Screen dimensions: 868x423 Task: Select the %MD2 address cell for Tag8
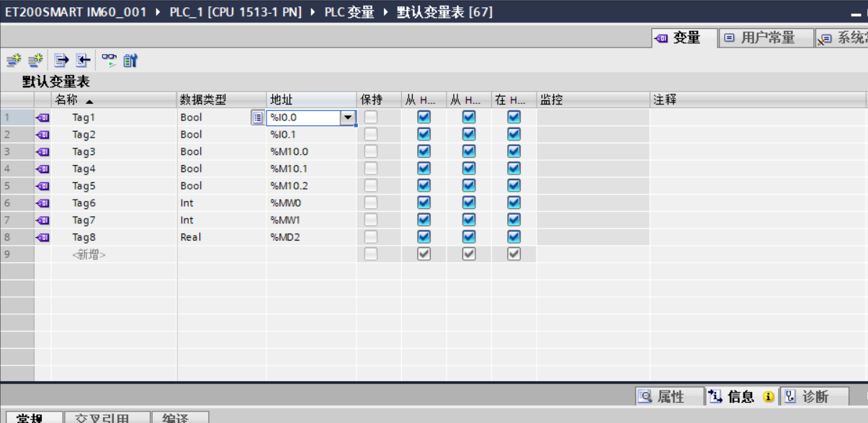coord(310,237)
